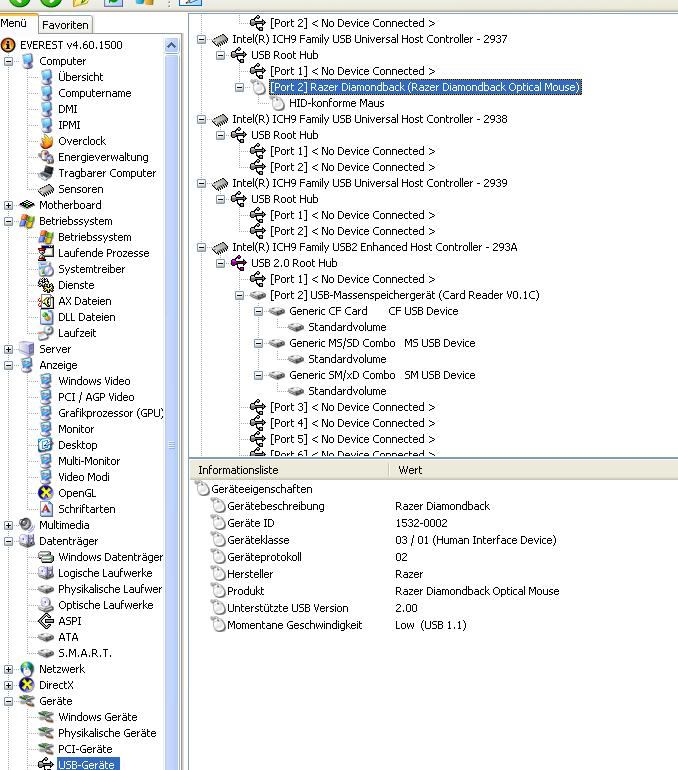The height and width of the screenshot is (770, 678).
Task: Click the Desktop icon in Anzeige
Action: (x=46, y=445)
